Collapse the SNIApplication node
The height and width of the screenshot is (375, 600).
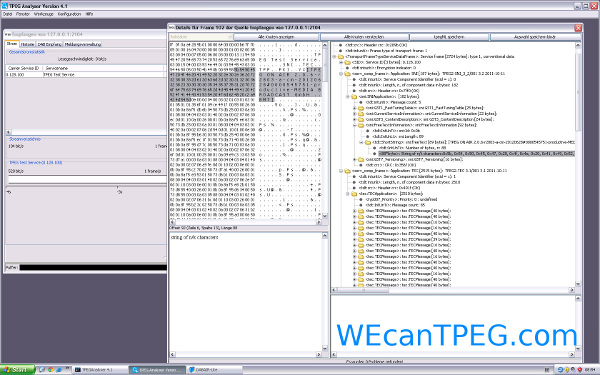point(348,97)
